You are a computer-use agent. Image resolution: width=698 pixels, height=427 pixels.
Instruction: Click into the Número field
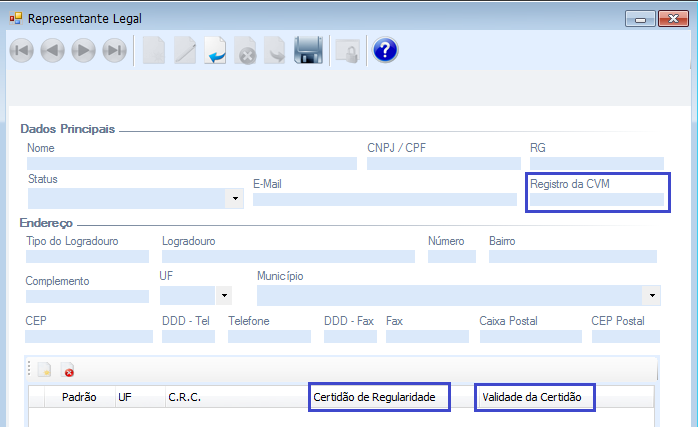click(452, 256)
